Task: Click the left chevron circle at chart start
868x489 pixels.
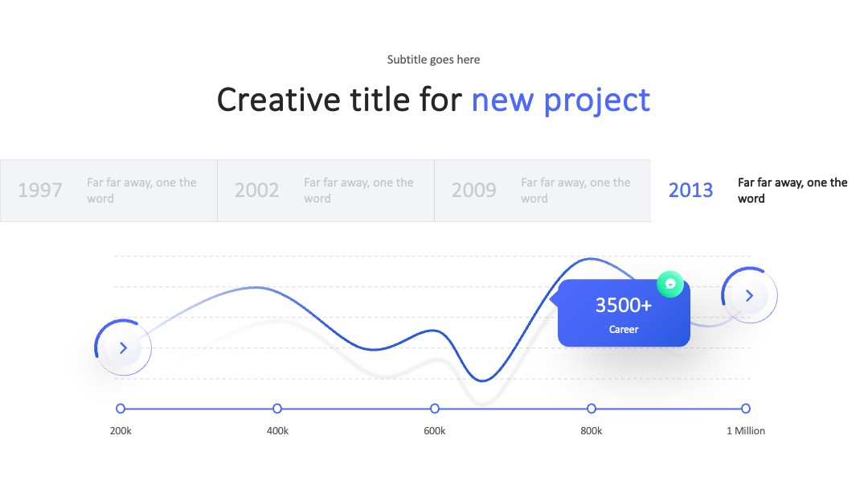Action: tap(123, 347)
